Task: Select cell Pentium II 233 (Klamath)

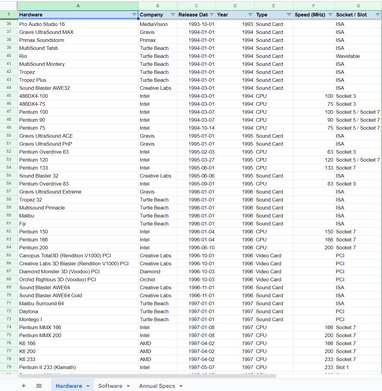Action: tap(78, 367)
